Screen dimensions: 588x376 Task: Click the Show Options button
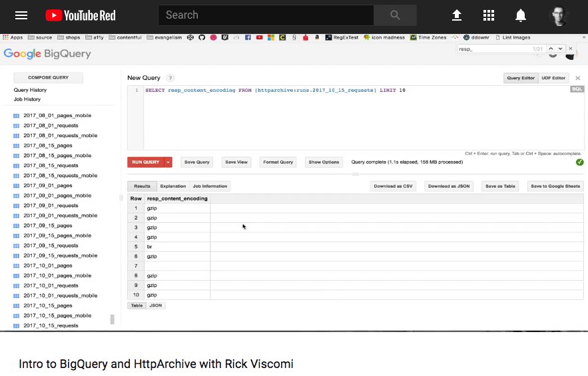pyautogui.click(x=324, y=162)
